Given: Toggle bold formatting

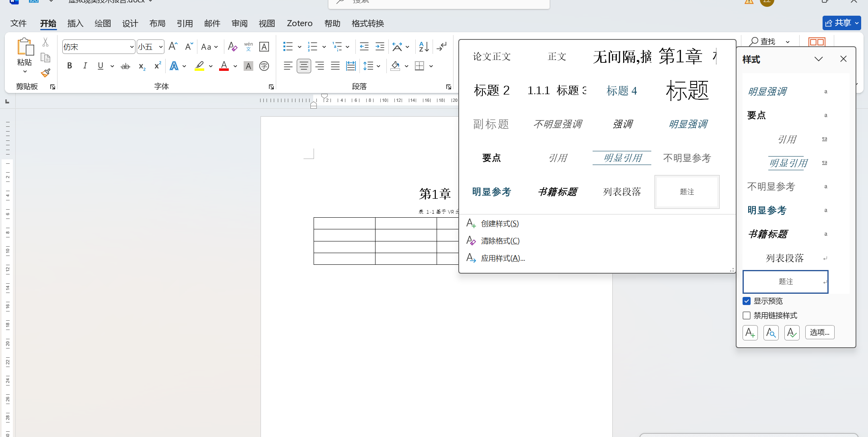Looking at the screenshot, I should coord(70,66).
